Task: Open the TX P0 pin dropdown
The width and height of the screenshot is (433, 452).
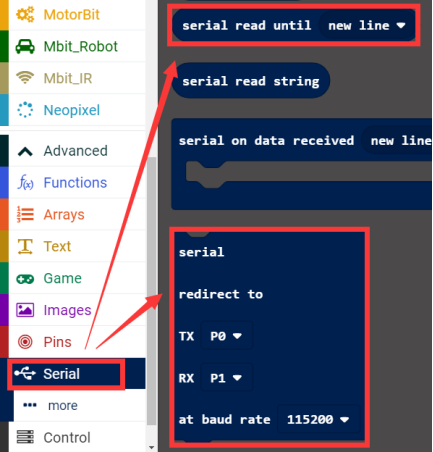Action: (227, 336)
